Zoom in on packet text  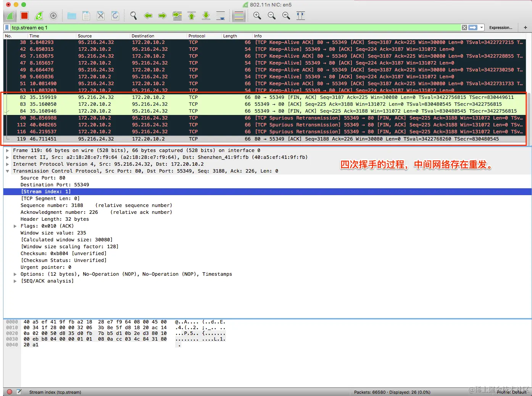coord(257,16)
